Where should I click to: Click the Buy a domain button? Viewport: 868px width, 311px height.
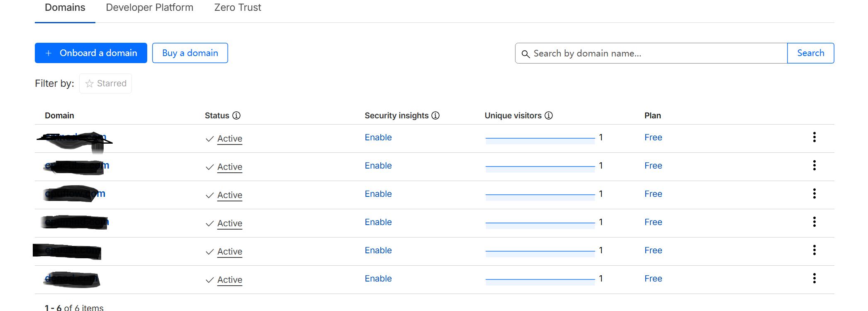coord(190,53)
